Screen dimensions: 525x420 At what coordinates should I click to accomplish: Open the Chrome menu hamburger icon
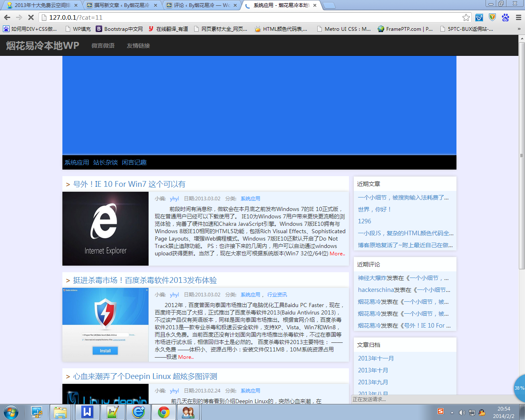coord(518,17)
